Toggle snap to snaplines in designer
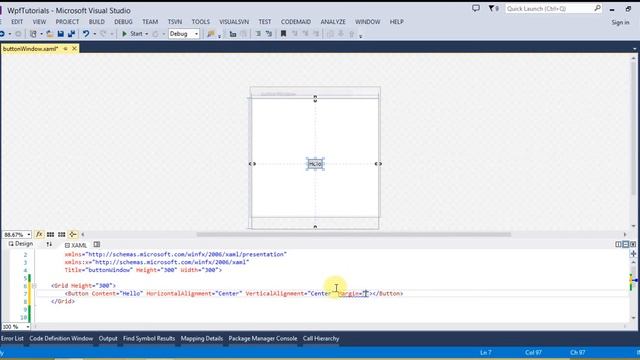 pyautogui.click(x=73, y=234)
